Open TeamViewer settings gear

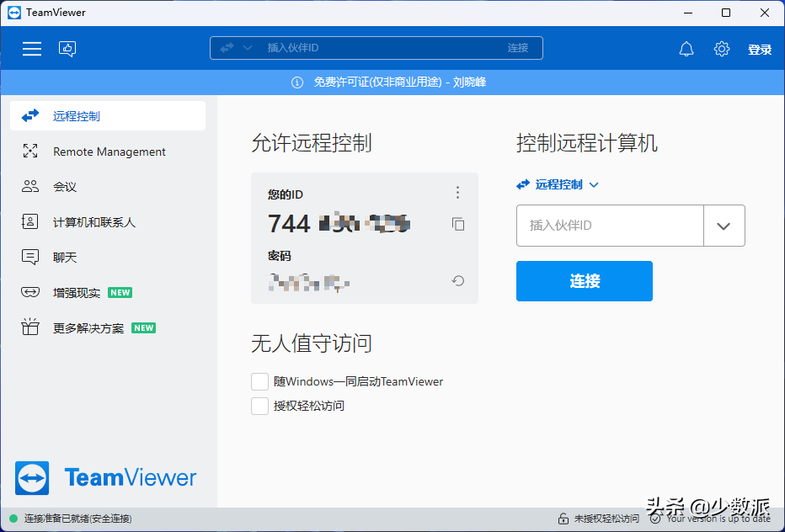(x=722, y=49)
